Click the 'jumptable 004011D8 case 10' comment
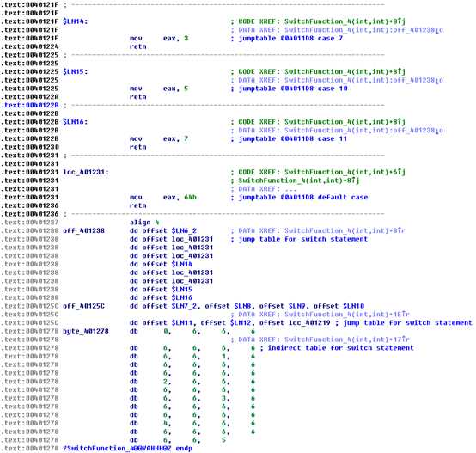476x453 pixels. (293, 89)
